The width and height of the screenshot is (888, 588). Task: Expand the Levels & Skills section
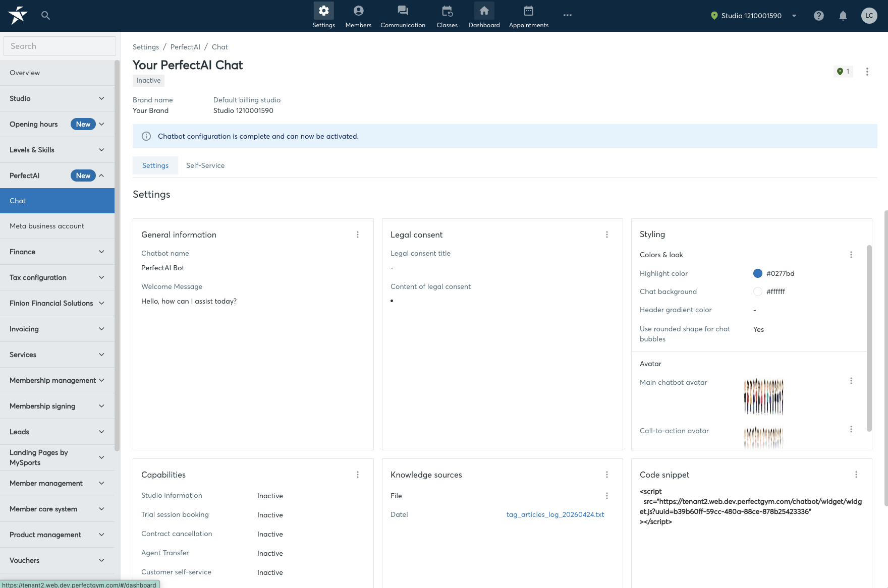pos(57,150)
